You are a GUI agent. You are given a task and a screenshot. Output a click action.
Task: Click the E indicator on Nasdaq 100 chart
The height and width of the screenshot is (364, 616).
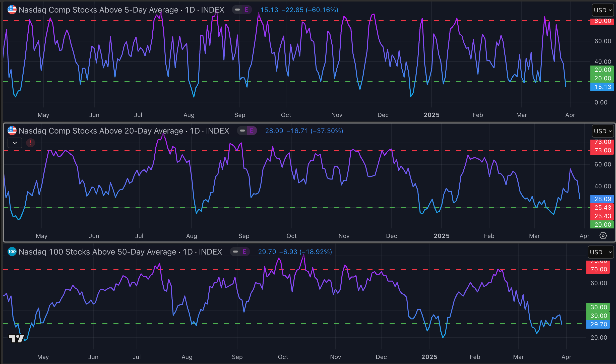coord(244,252)
